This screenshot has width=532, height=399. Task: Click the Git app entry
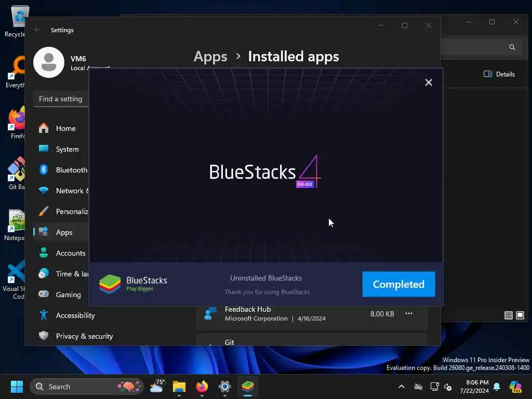coord(312,340)
